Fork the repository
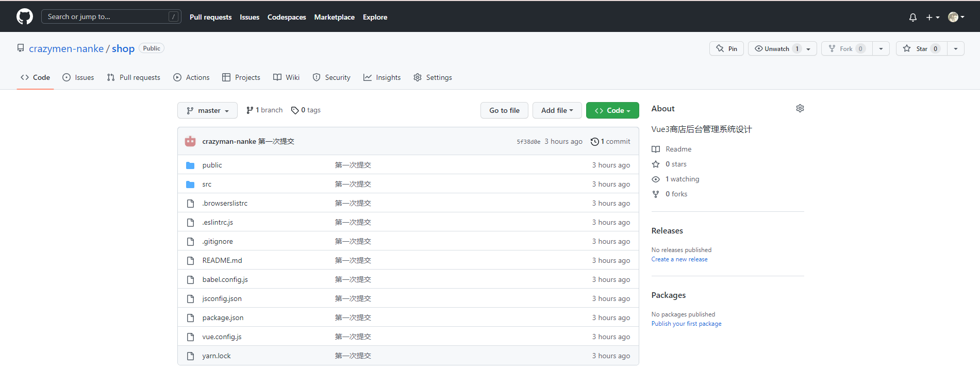980x368 pixels. (846, 48)
